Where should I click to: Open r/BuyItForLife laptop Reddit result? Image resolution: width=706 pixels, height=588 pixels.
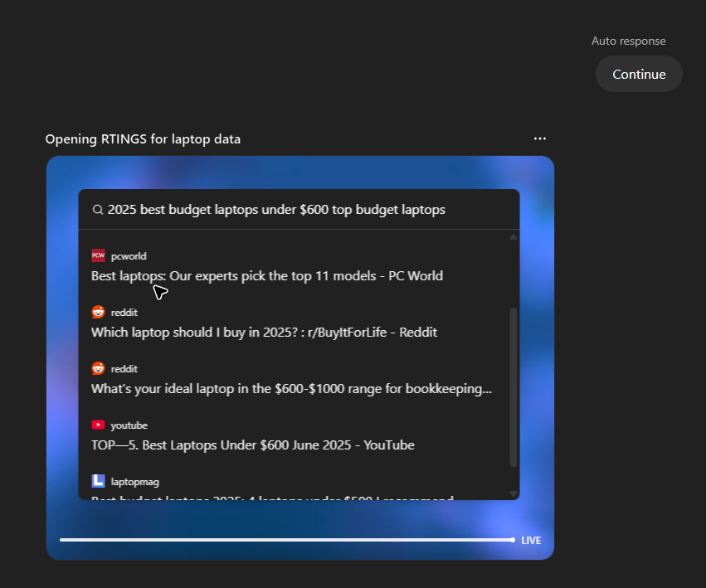(x=264, y=333)
